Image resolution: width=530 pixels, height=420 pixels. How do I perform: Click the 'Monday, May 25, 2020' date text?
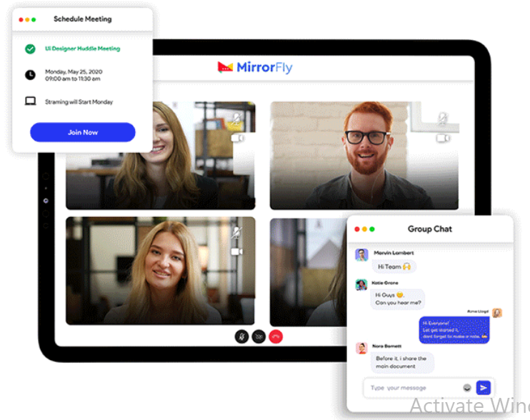tap(74, 71)
